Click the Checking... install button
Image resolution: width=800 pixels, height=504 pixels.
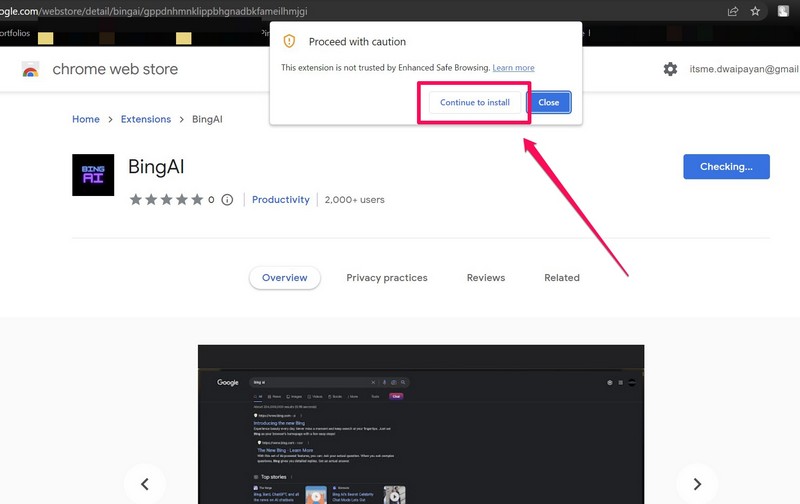(726, 167)
